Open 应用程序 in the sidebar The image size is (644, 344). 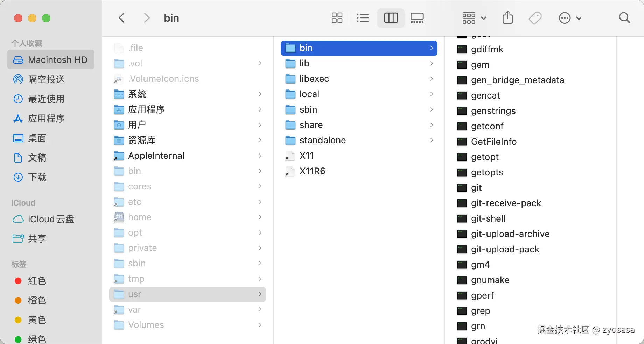point(51,119)
